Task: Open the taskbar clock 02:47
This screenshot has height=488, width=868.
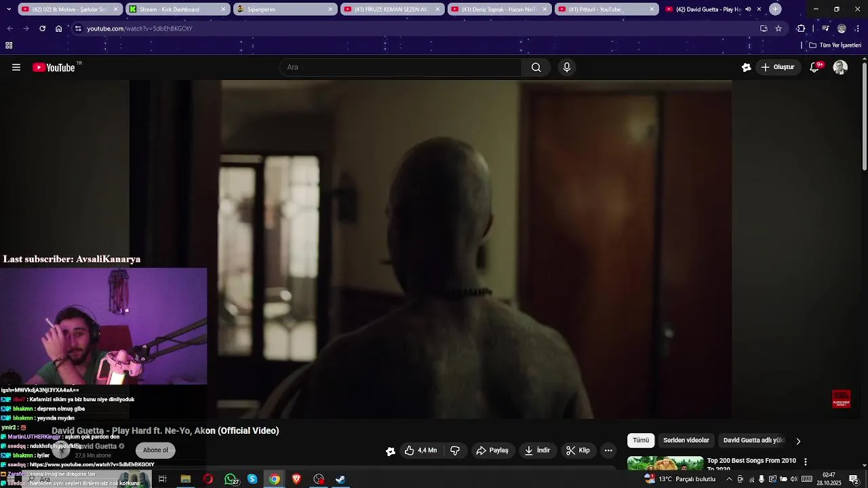Action: pos(829,479)
